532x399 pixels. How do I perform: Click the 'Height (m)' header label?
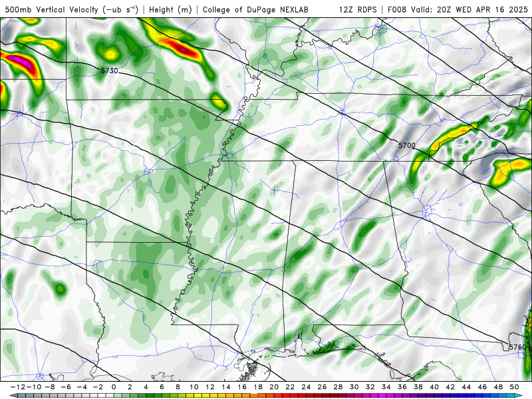[170, 9]
